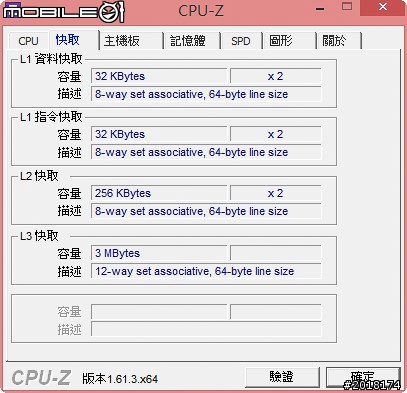The width and height of the screenshot is (407, 393).
Task: Click the L2 快取 x 2 count field
Action: pos(275,193)
